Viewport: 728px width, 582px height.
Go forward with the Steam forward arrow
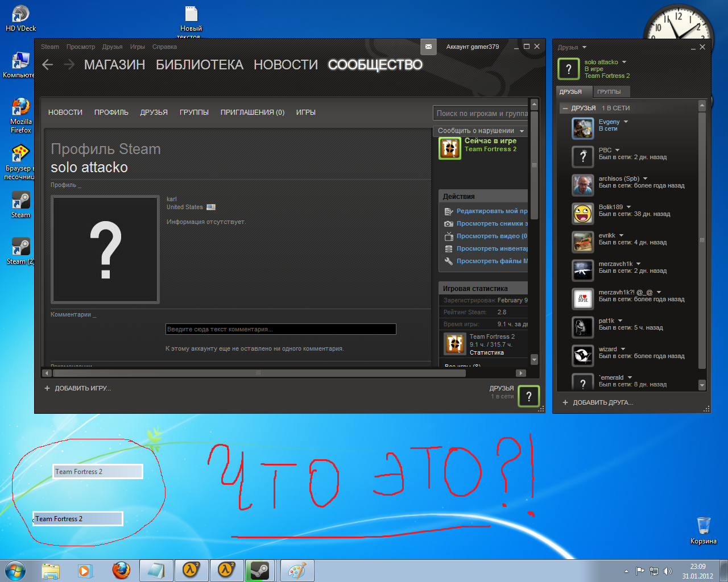click(69, 65)
